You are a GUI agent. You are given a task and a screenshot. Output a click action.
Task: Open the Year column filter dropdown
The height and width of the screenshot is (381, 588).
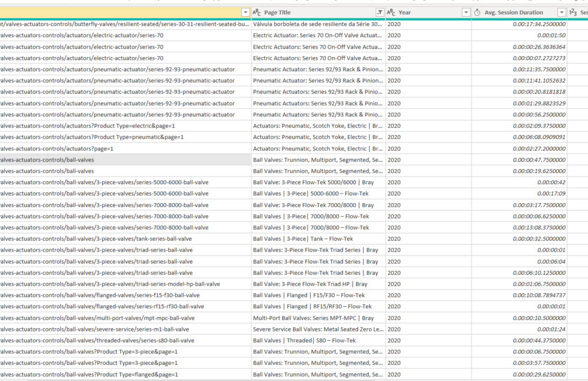click(x=466, y=12)
